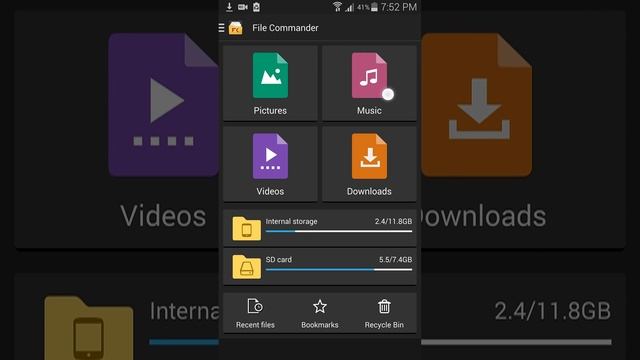Click the SD card usage bar
The image size is (640, 360).
point(339,270)
